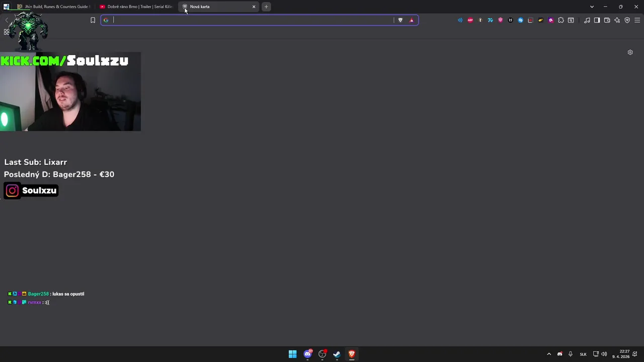The image size is (644, 362).
Task: Click the rvmxx chat username
Action: 35,302
